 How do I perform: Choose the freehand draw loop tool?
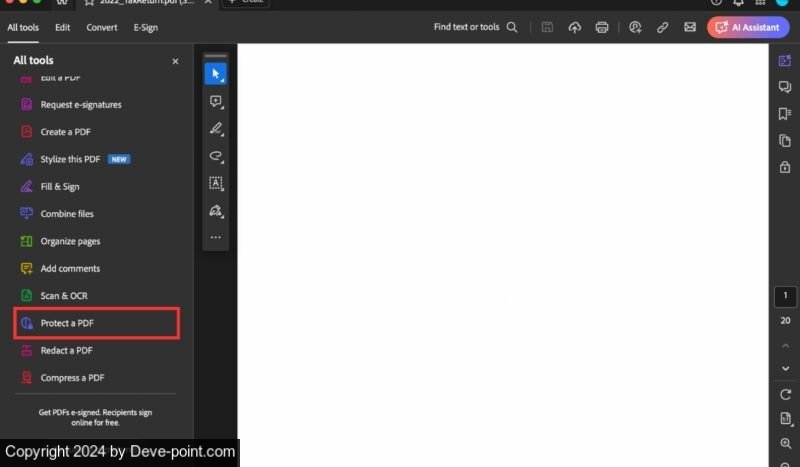(x=215, y=156)
